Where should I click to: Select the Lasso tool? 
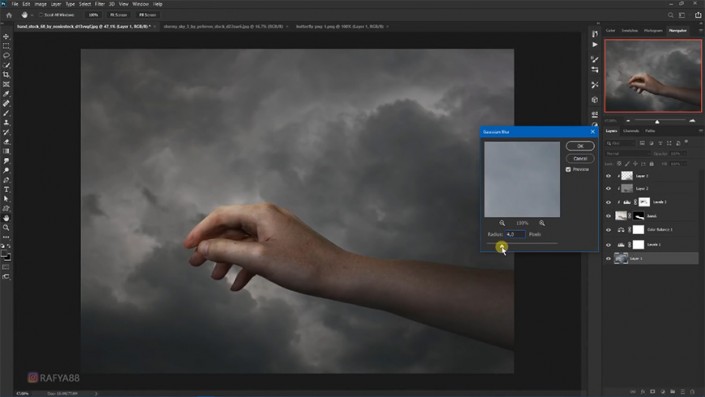click(x=6, y=56)
